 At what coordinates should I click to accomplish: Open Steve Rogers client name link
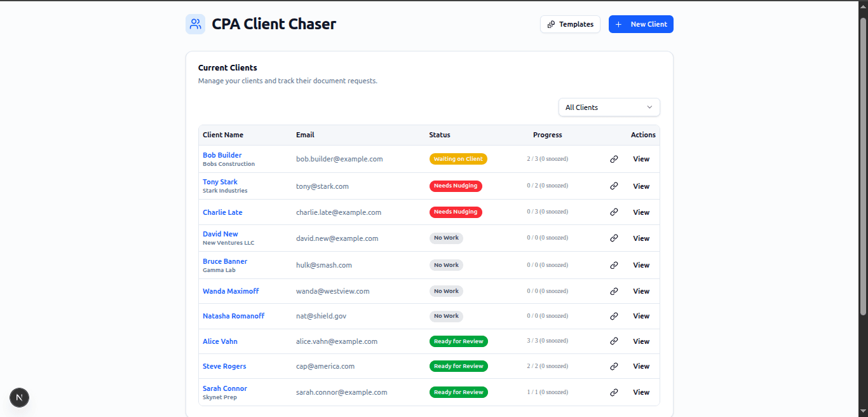(224, 366)
